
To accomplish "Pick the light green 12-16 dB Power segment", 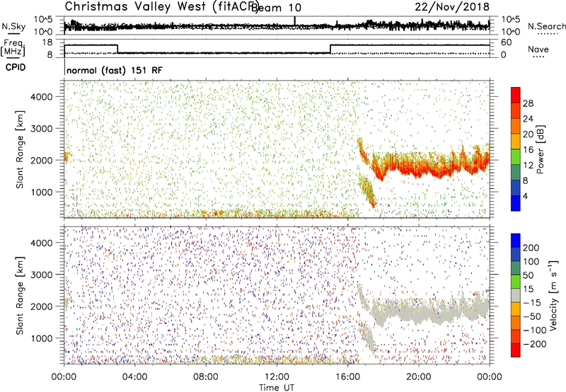I will 516,157.
